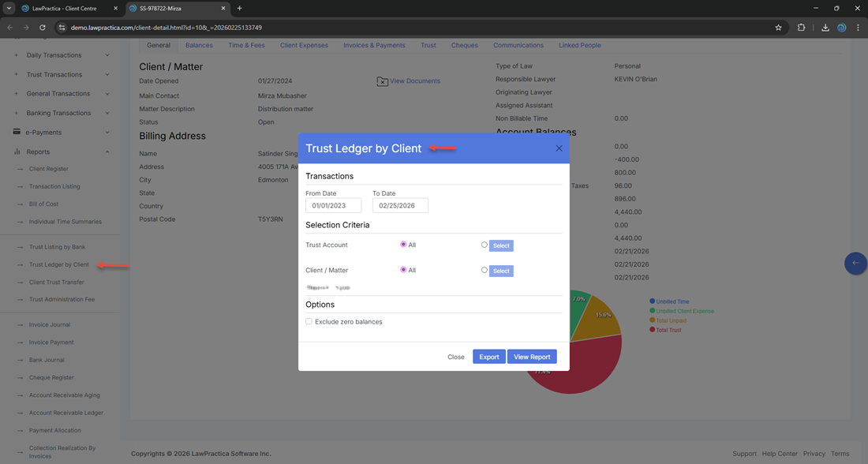Screen dimensions: 868x464
Task: Collapse the Reports sidebar section
Action: coord(107,152)
